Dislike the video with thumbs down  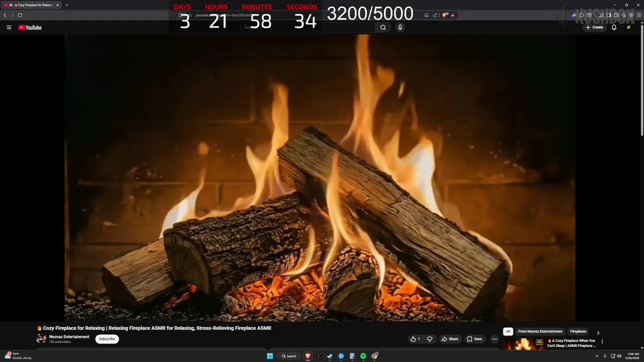click(430, 339)
